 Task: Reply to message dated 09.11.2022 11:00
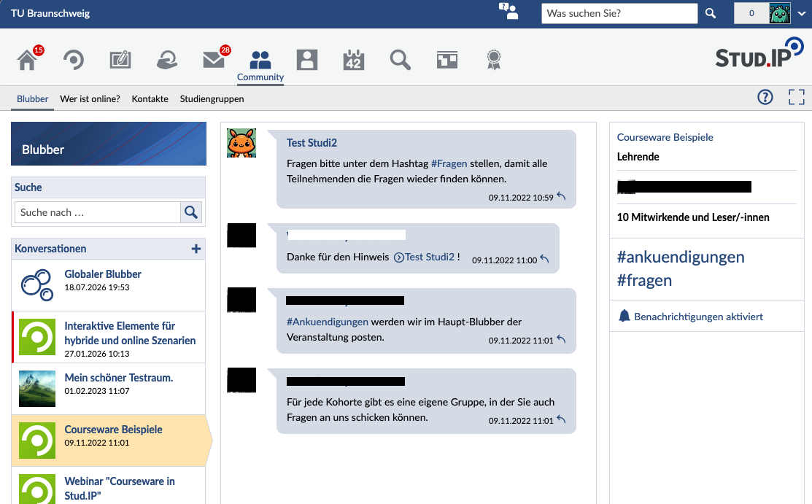pos(545,258)
